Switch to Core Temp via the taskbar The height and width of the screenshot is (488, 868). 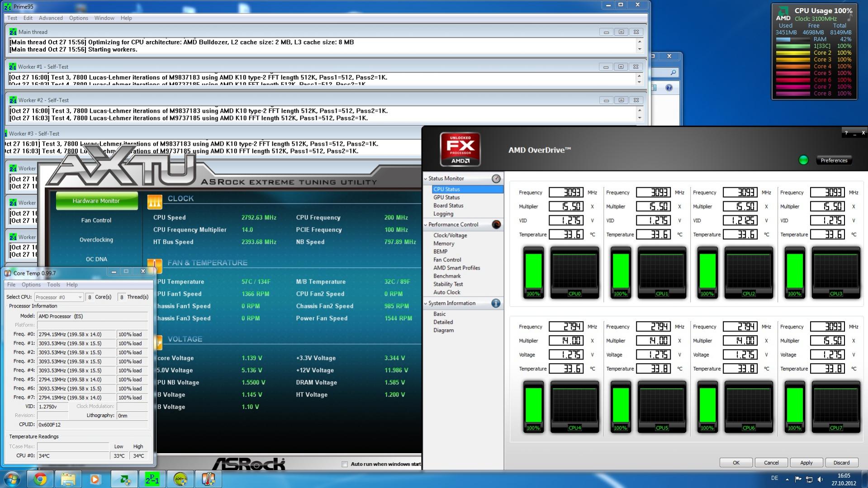(208, 479)
